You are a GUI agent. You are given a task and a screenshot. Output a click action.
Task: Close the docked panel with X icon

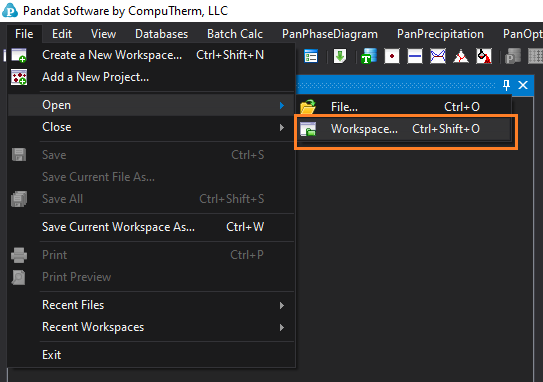pyautogui.click(x=523, y=85)
